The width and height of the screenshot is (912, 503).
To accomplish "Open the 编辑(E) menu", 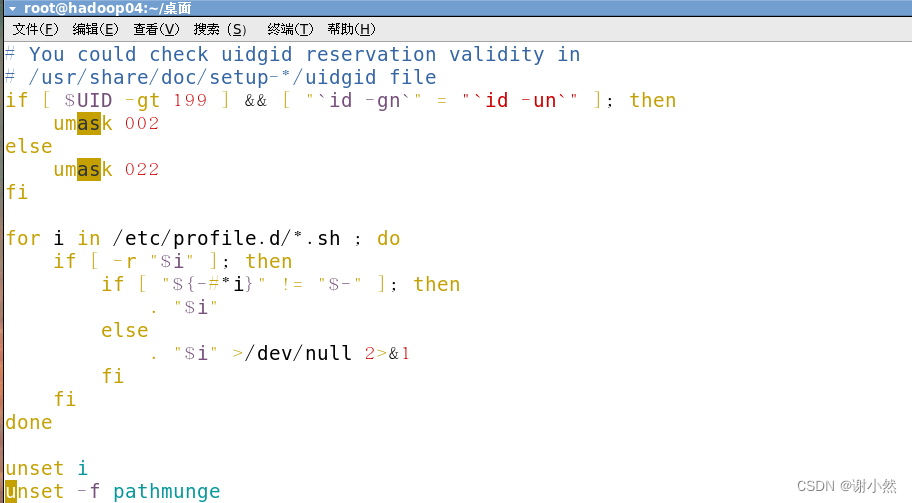I will point(95,29).
